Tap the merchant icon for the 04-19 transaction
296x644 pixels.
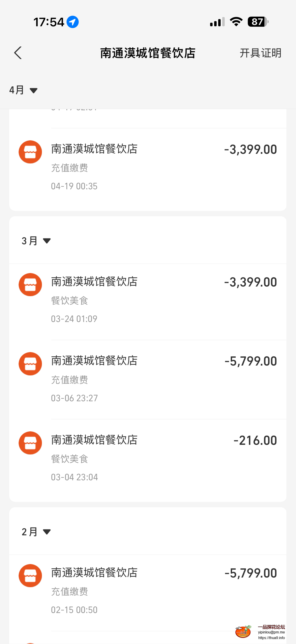[x=30, y=152]
